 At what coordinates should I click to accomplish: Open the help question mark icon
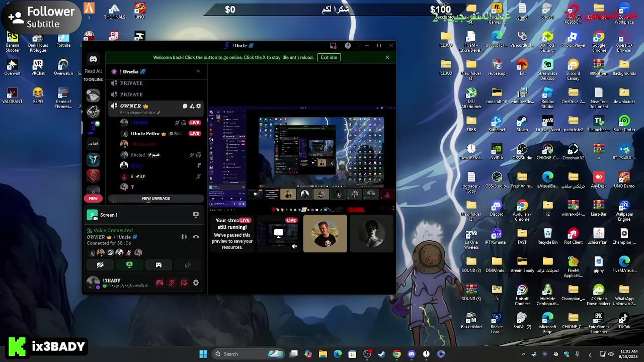(348, 46)
